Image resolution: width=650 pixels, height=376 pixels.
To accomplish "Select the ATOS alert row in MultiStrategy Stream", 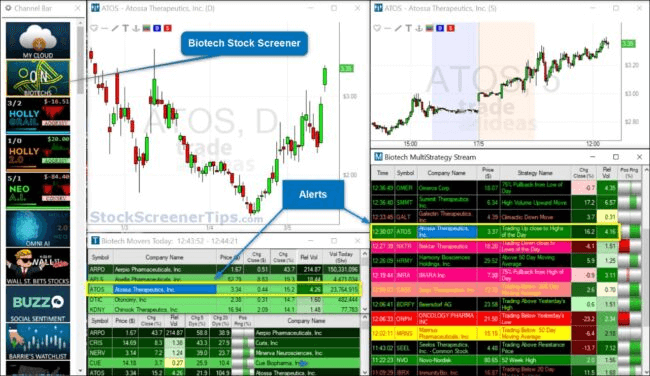I will pos(495,232).
